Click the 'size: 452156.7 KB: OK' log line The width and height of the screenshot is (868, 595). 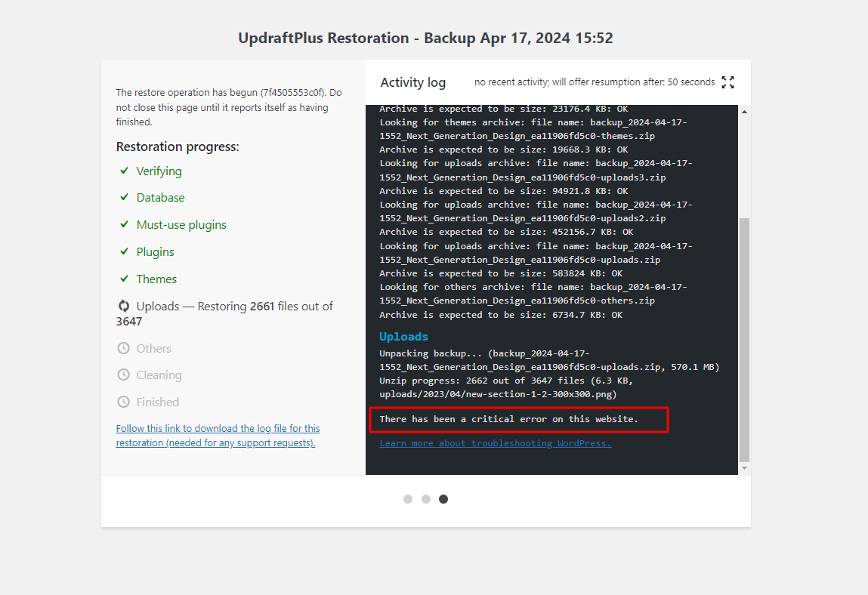point(506,232)
